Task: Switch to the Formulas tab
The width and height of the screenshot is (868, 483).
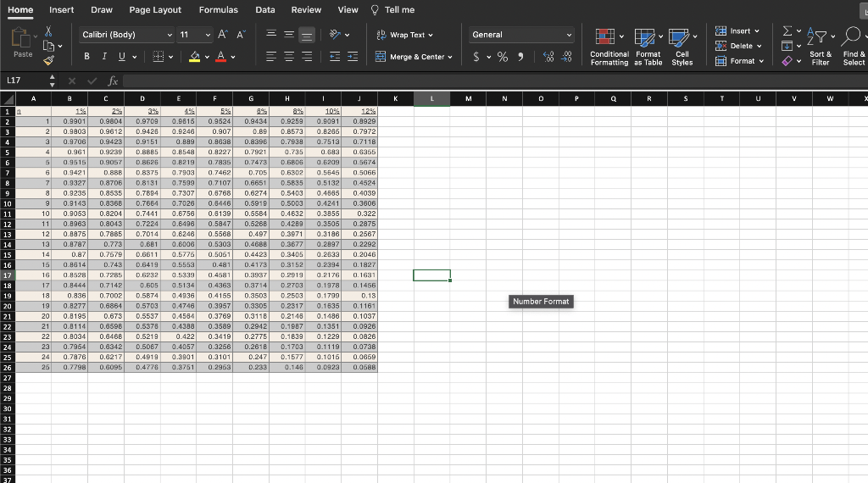Action: click(218, 10)
